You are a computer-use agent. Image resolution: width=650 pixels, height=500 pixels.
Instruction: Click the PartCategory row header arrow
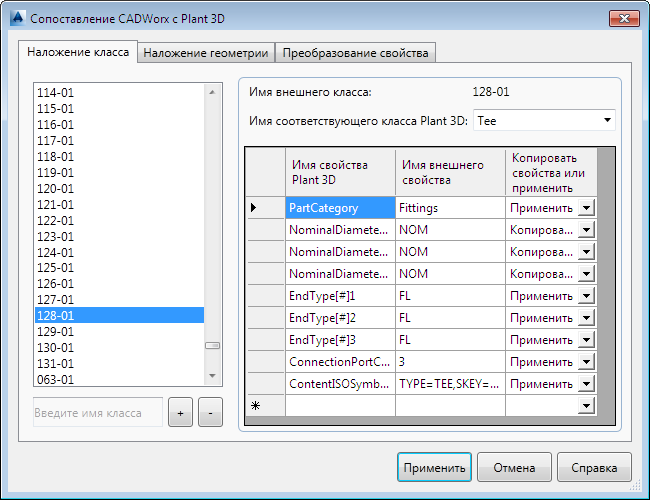pyautogui.click(x=265, y=208)
